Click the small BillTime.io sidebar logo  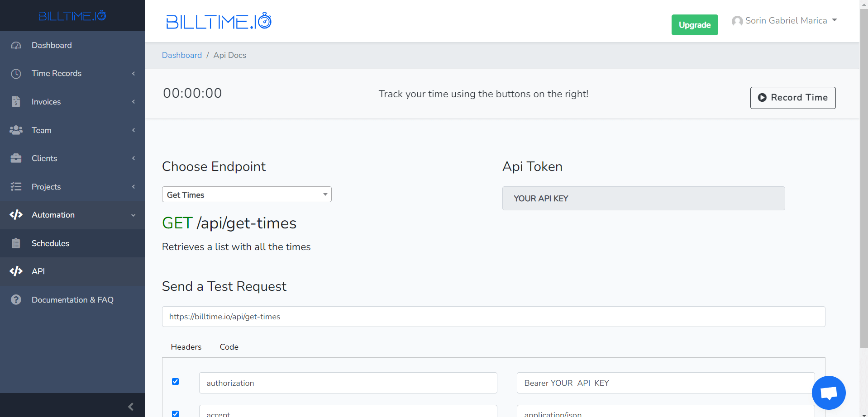[72, 16]
